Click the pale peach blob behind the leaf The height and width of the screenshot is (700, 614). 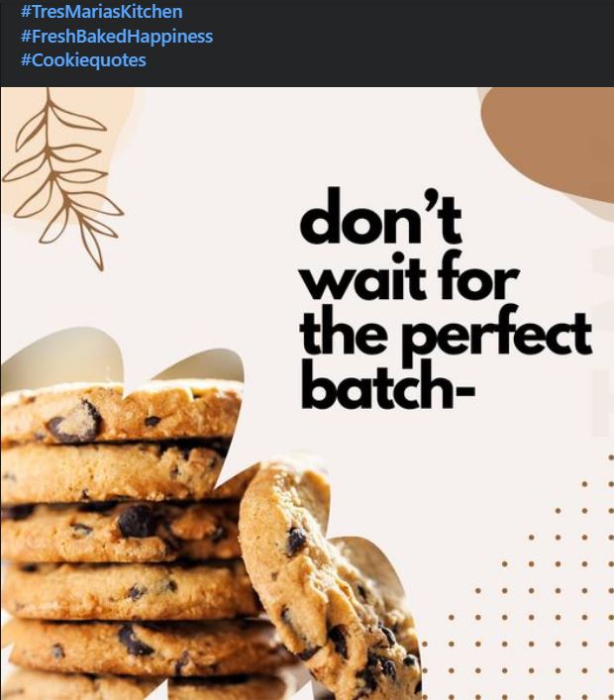(67, 148)
